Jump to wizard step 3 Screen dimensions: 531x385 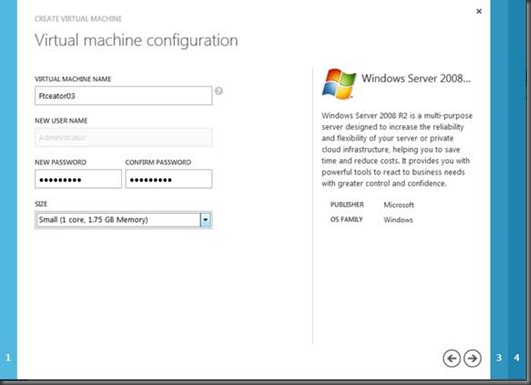click(499, 358)
